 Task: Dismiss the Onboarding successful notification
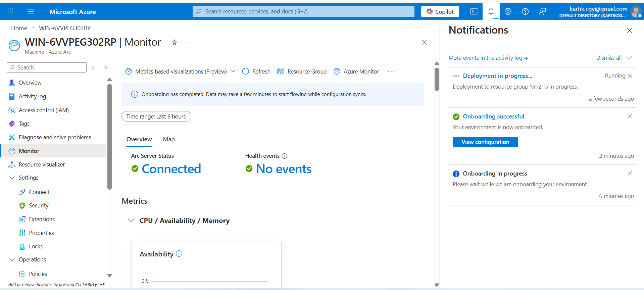(x=630, y=116)
